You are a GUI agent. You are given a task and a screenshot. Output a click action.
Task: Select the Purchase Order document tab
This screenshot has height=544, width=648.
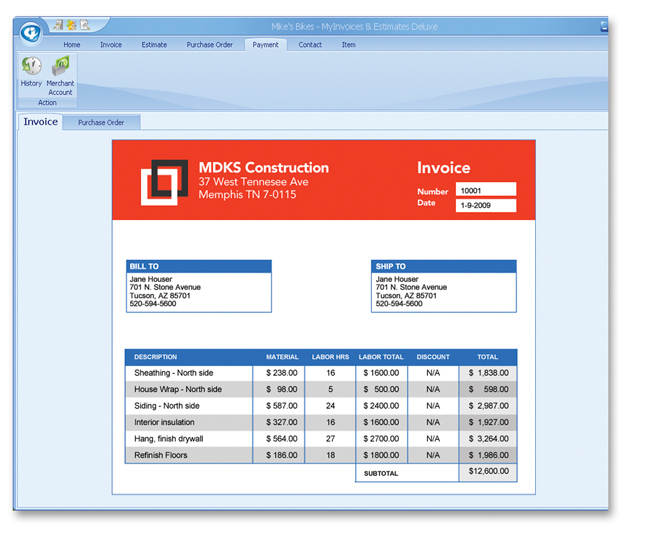(x=101, y=122)
